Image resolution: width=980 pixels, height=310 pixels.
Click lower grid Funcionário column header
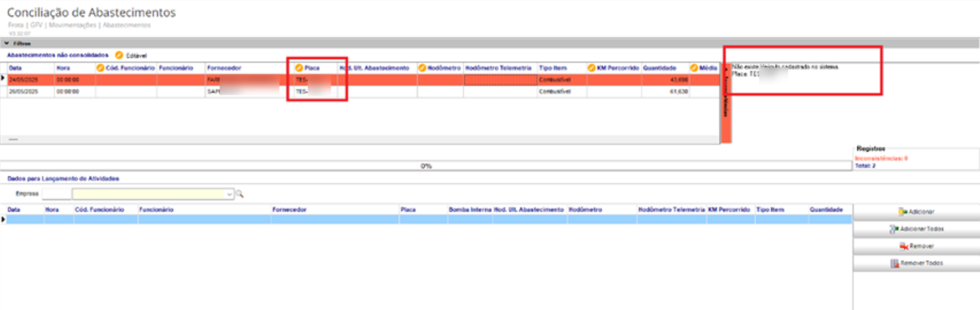(x=204, y=209)
